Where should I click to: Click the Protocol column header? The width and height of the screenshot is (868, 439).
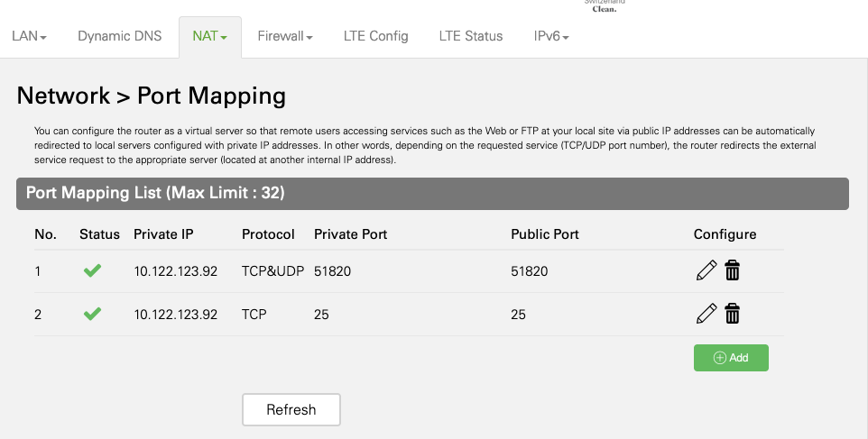click(268, 234)
